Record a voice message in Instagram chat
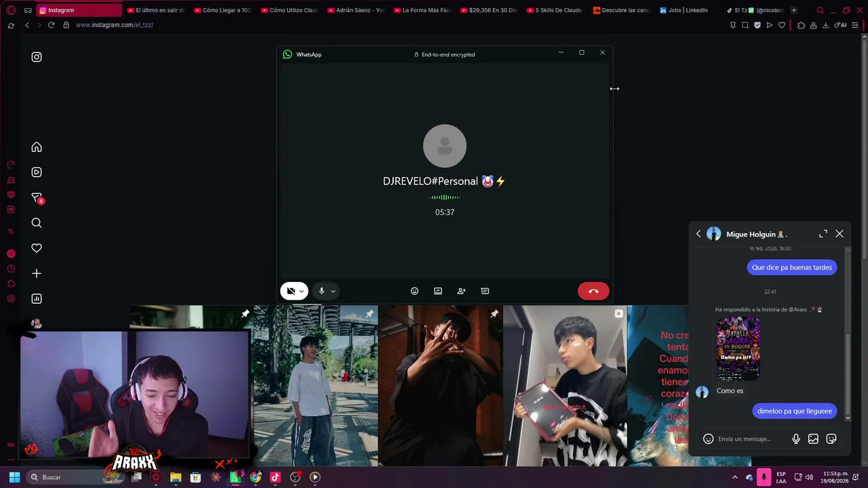This screenshot has height=488, width=868. tap(796, 439)
